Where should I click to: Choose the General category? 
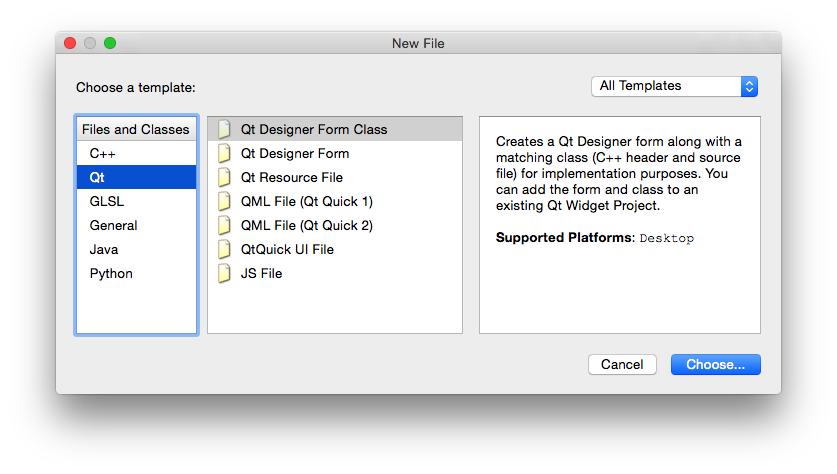point(113,225)
